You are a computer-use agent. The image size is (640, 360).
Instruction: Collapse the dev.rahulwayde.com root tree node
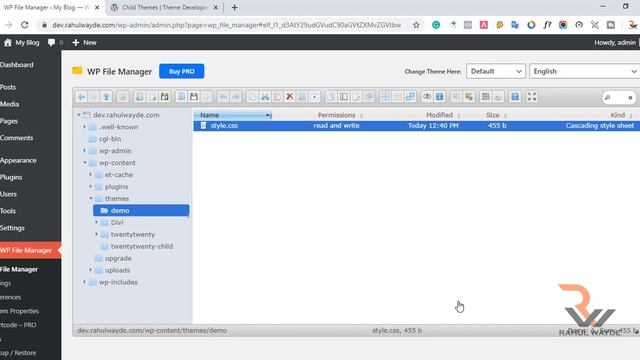pos(79,115)
